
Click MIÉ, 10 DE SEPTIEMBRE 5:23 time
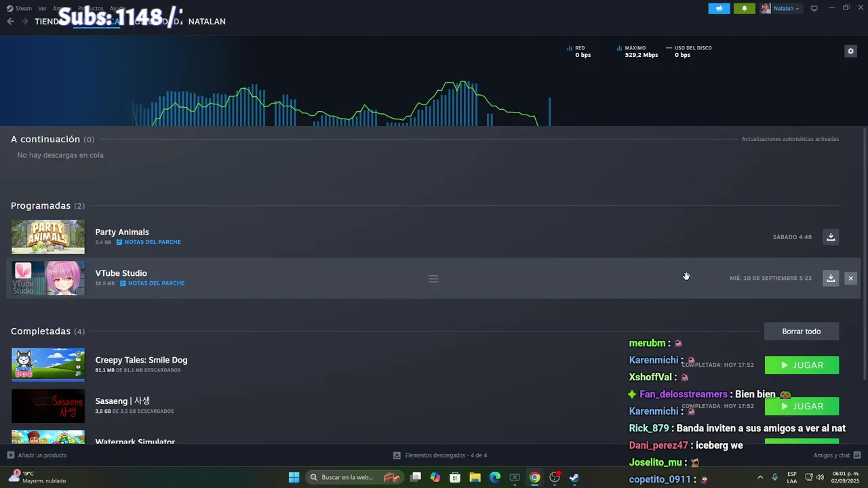pos(770,278)
